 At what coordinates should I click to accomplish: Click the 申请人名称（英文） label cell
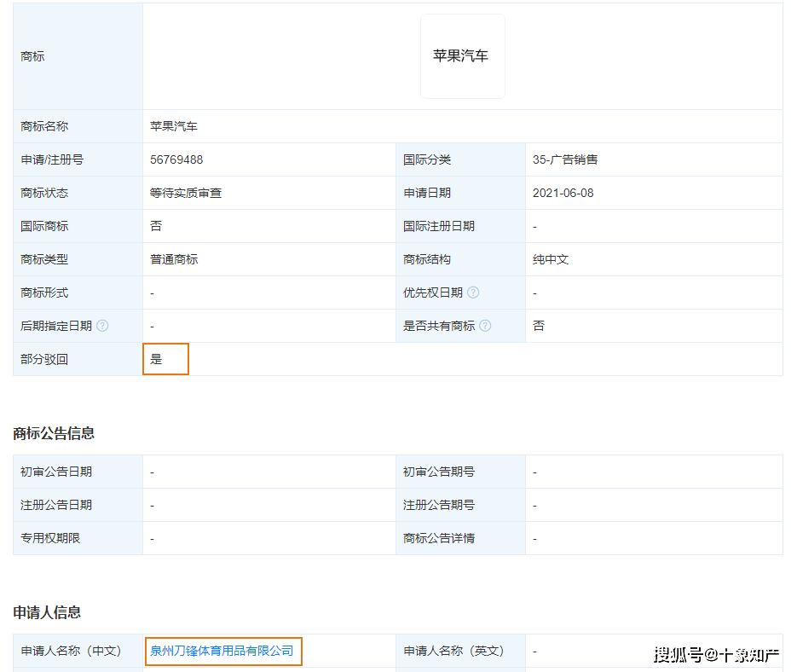pyautogui.click(x=460, y=651)
